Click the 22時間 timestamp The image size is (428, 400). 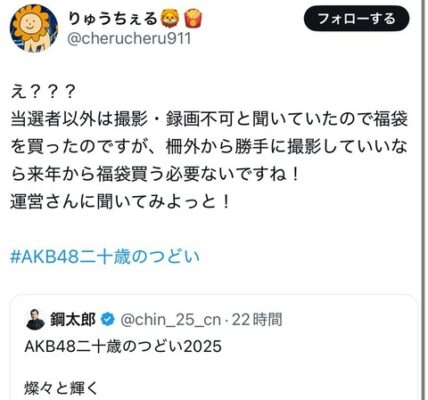tap(257, 320)
